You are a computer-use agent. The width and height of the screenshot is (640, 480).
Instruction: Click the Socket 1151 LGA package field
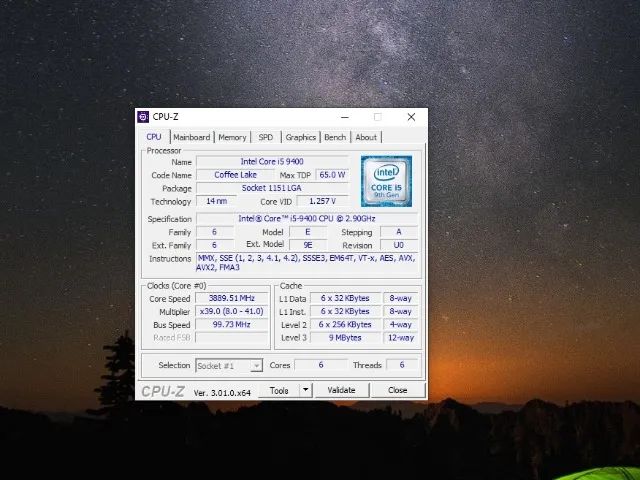(x=272, y=188)
